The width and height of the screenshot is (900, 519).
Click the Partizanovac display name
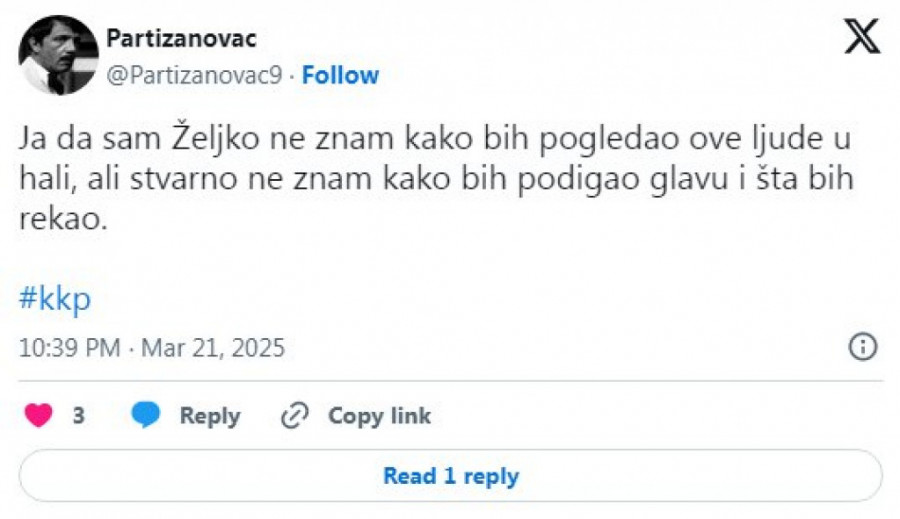(181, 39)
